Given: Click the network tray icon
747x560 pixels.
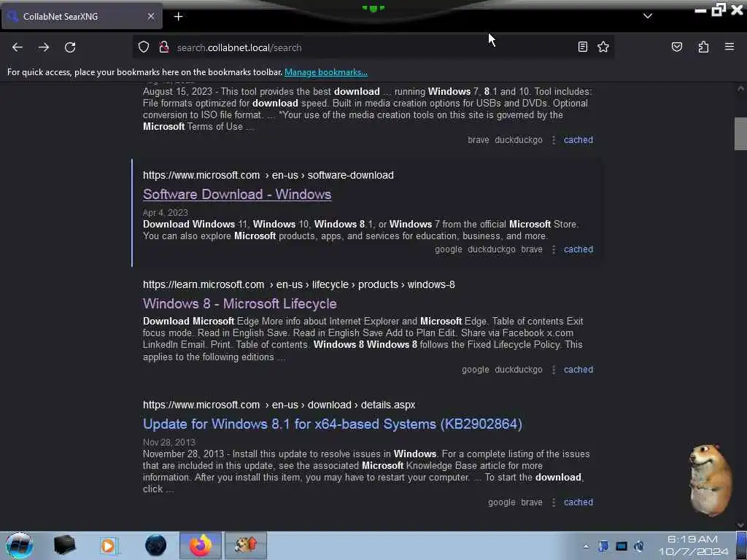Looking at the screenshot, I should point(603,546).
